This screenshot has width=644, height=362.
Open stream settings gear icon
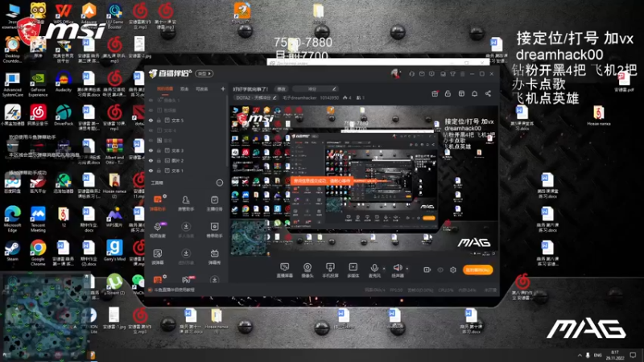(x=453, y=269)
